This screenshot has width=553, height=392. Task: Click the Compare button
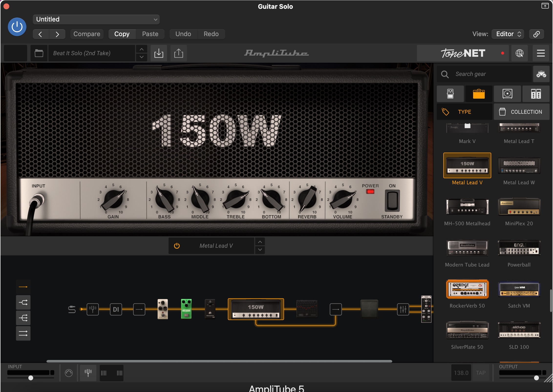pyautogui.click(x=87, y=34)
